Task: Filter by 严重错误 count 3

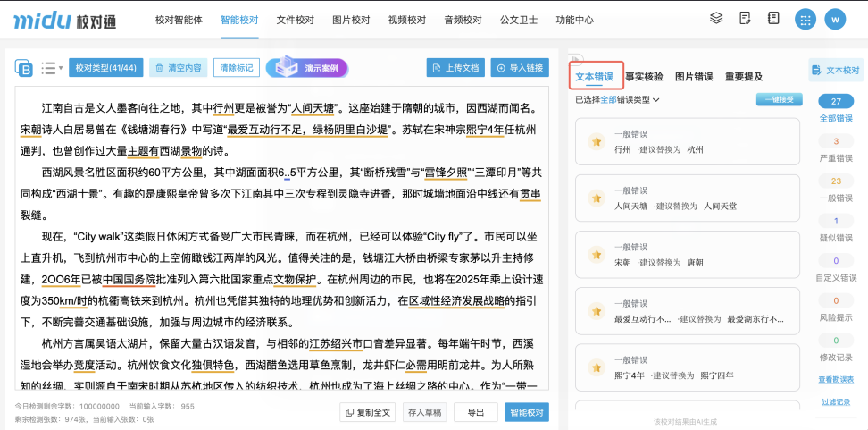Action: 836,148
